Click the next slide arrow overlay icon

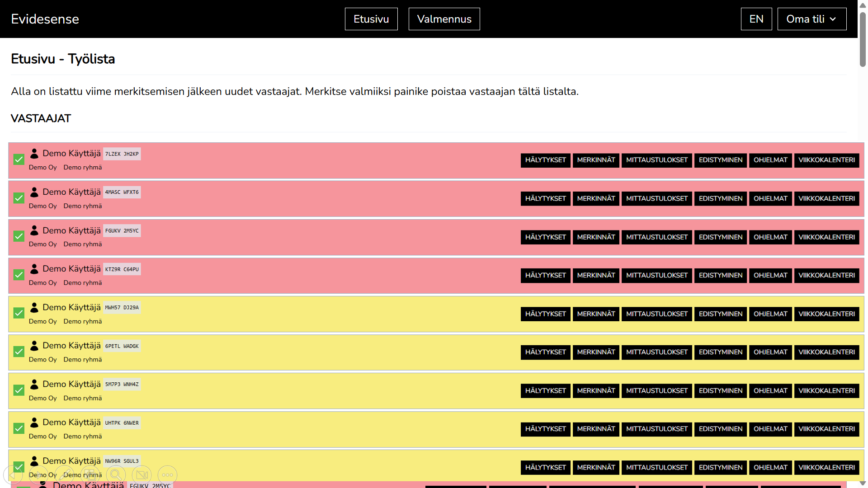(38, 475)
